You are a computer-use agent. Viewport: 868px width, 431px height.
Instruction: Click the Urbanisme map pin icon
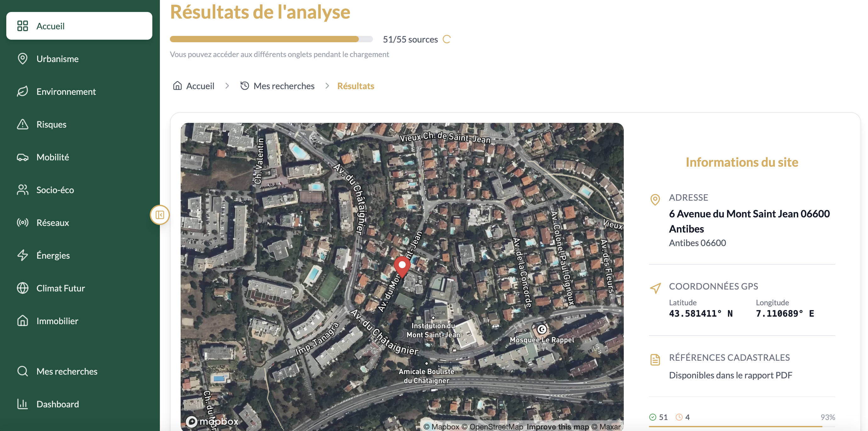coord(22,59)
